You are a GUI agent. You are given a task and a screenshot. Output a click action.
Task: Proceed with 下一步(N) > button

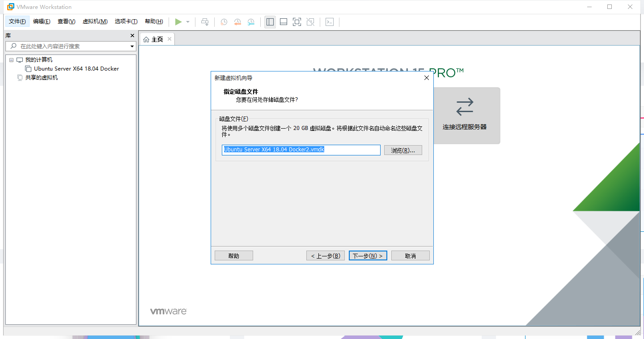[368, 255]
